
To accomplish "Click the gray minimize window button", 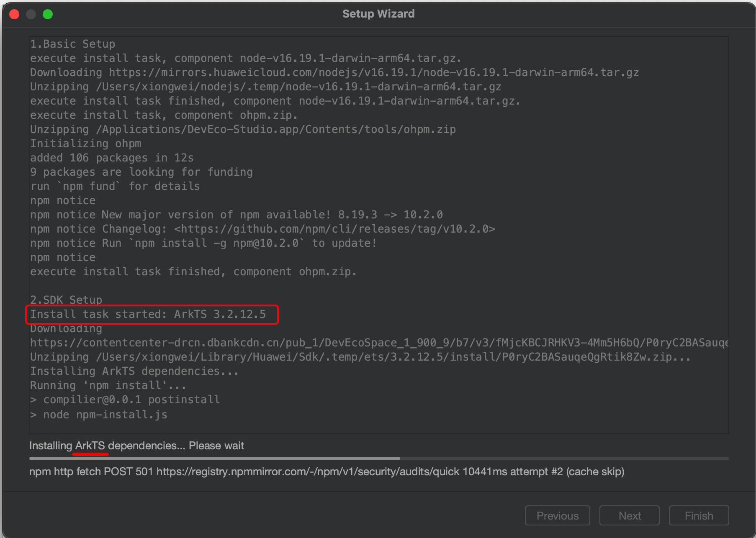I will [x=31, y=14].
